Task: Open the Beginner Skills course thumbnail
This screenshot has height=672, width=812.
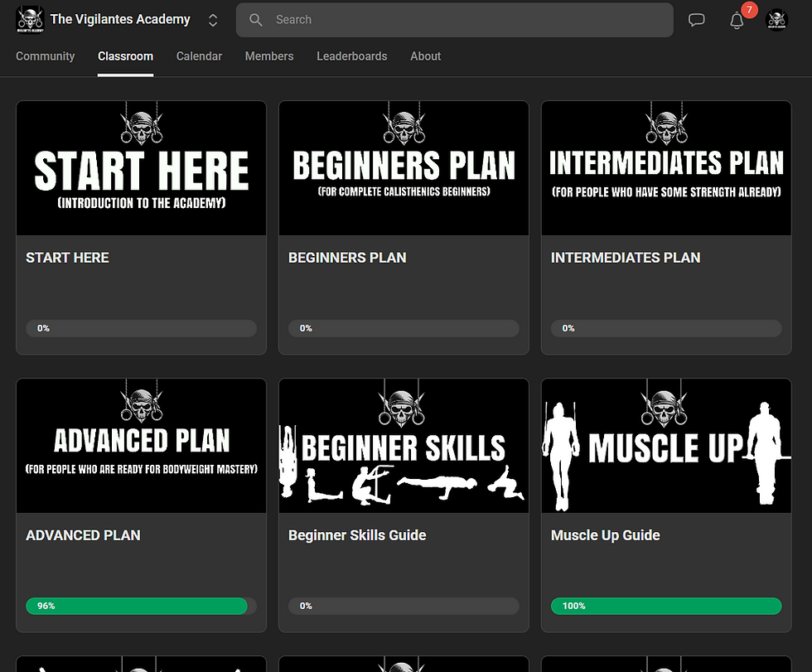Action: point(404,446)
